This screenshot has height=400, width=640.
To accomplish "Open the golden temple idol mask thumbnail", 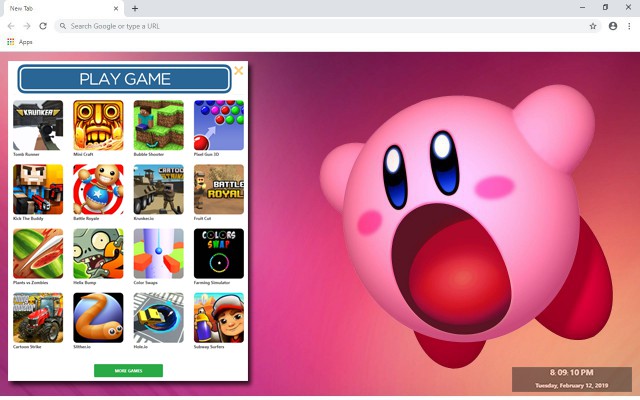I will tap(98, 125).
